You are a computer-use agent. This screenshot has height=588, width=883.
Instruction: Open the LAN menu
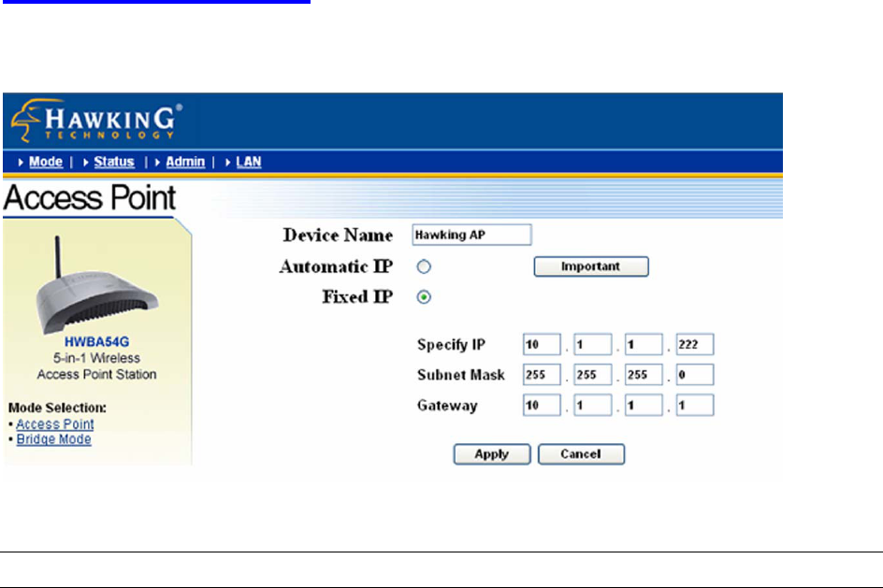(249, 162)
